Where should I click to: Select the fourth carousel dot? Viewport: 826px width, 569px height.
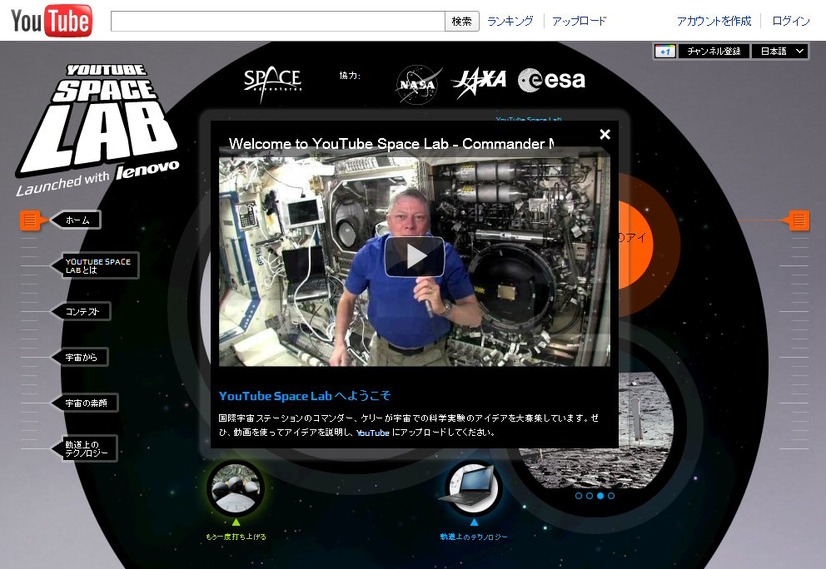(x=611, y=496)
